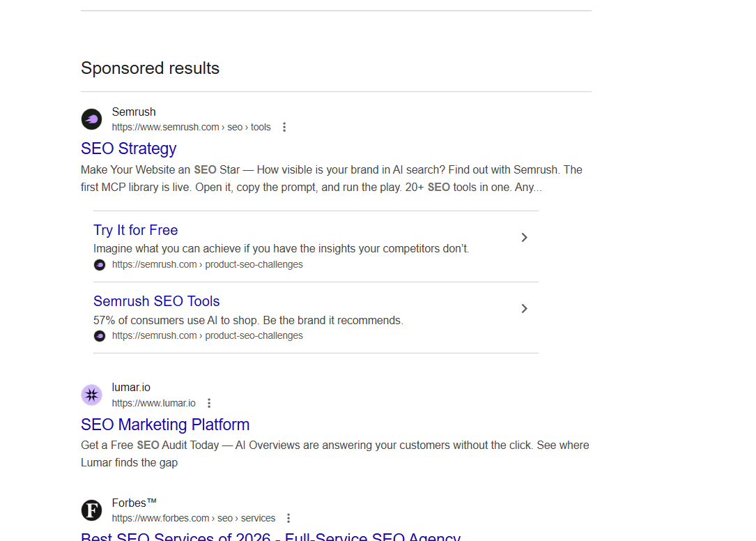The image size is (756, 541).
Task: Open three-dot menu next to forbes.com URL
Action: point(288,518)
